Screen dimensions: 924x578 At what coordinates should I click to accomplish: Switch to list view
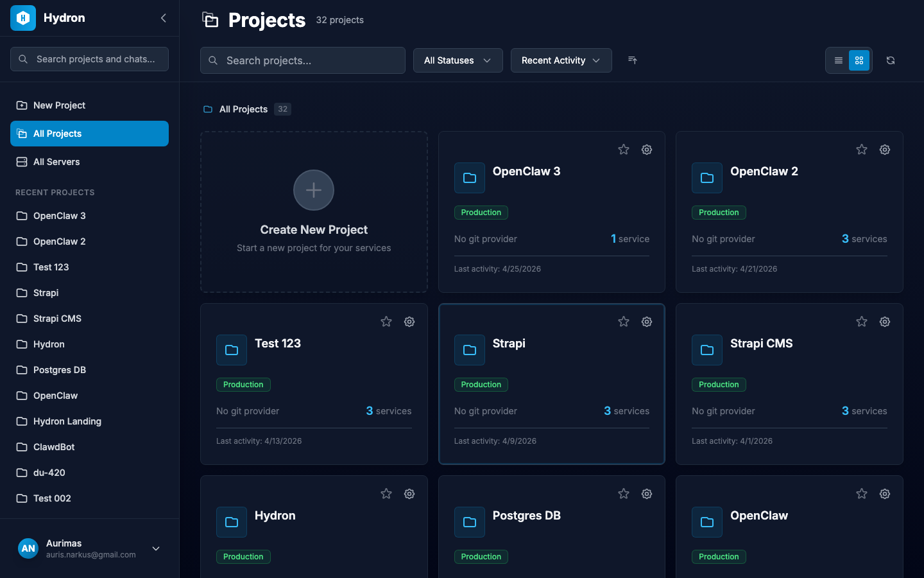[839, 60]
